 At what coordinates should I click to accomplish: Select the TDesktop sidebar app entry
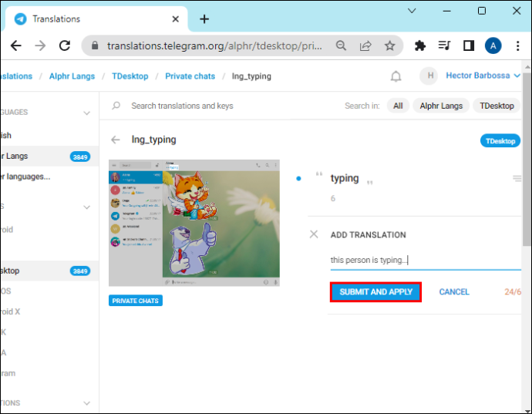[49, 271]
